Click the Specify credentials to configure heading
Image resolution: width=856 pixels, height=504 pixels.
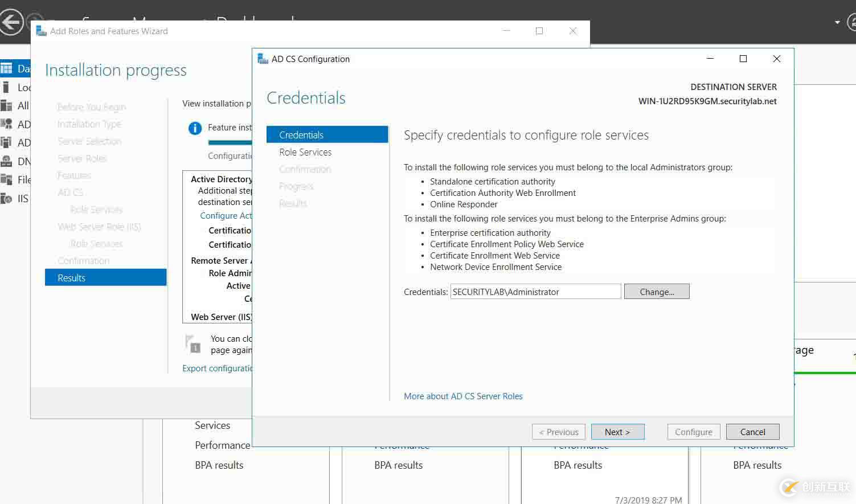tap(526, 135)
